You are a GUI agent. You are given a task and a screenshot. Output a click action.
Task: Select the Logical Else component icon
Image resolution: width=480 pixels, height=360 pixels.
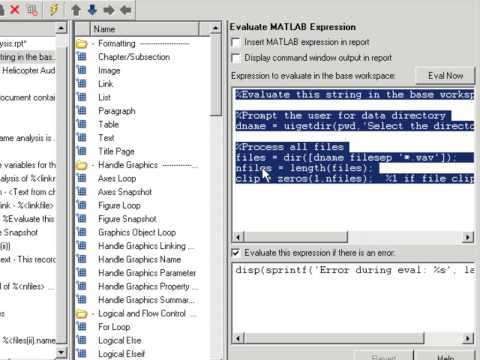81,340
